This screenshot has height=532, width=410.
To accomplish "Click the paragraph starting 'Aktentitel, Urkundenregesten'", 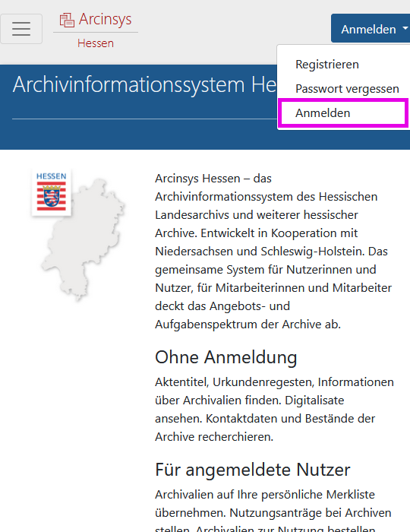I will tap(274, 410).
